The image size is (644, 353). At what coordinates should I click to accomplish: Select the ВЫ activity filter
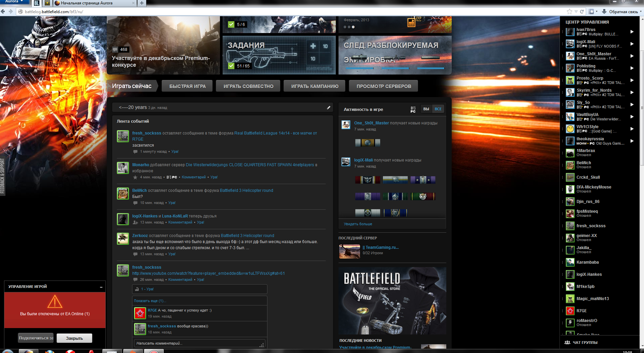coord(426,109)
